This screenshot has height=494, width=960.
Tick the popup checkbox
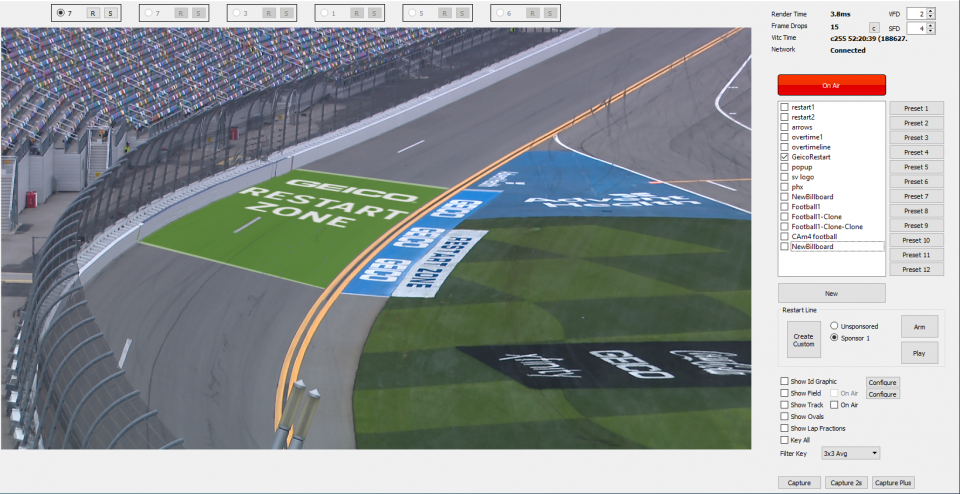pyautogui.click(x=784, y=167)
